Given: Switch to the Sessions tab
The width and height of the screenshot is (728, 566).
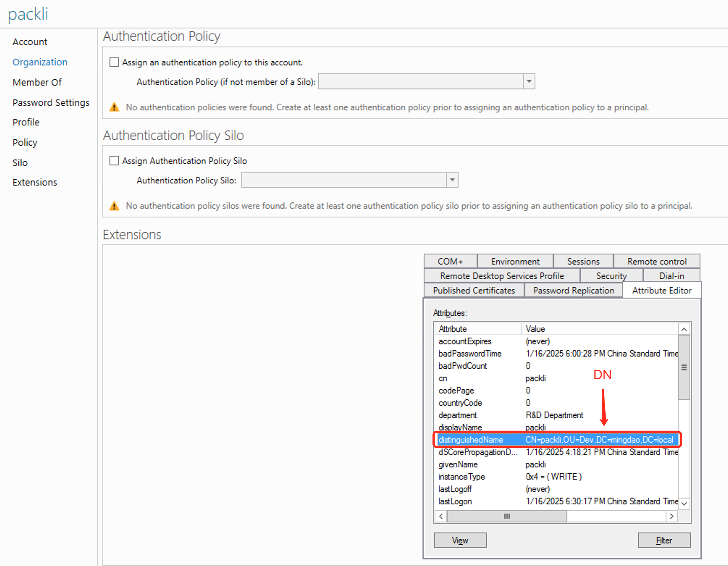Looking at the screenshot, I should 583,261.
